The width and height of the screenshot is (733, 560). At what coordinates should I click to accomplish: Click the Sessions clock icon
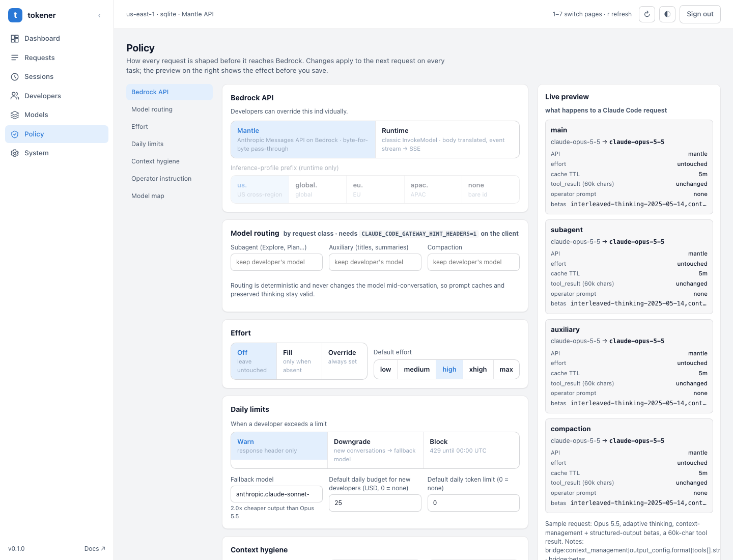(x=15, y=77)
